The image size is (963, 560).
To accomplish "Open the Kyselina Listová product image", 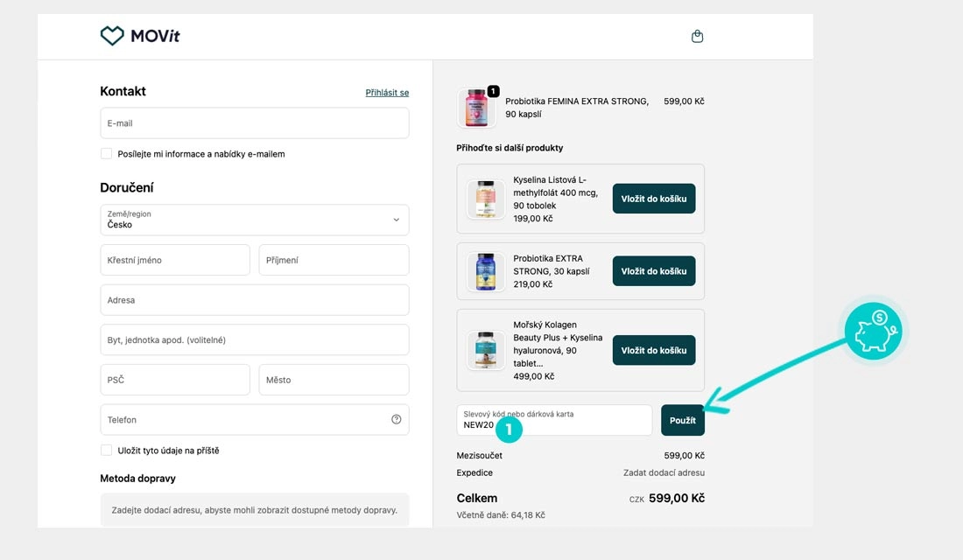I will [x=486, y=199].
